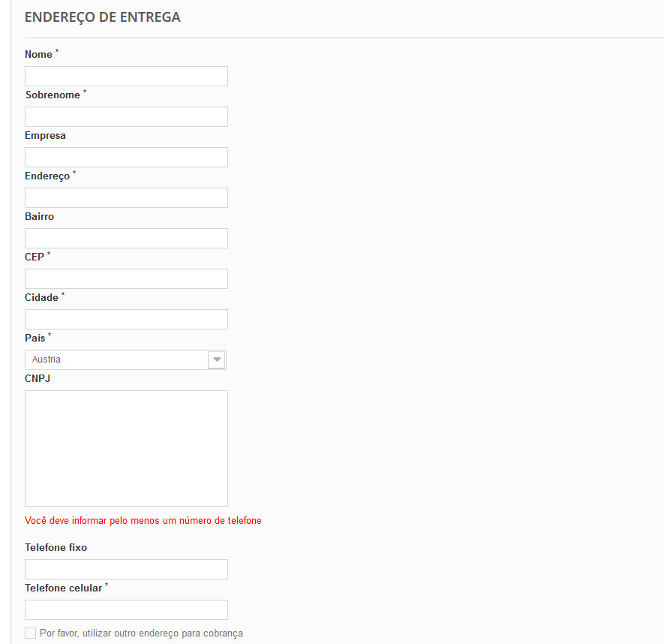Click the 'ENDEREÇO DE ENTREGA' heading

click(102, 17)
